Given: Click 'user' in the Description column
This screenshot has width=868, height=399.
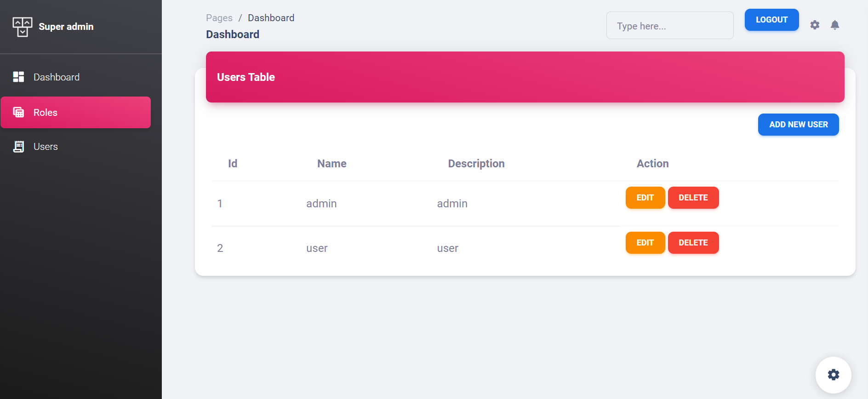Looking at the screenshot, I should pos(447,249).
